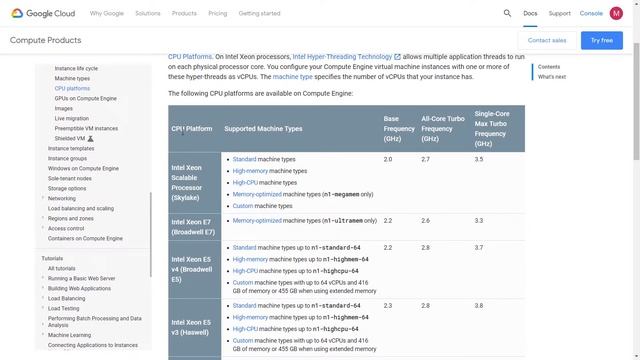
Task: Open the Console link
Action: click(x=591, y=13)
